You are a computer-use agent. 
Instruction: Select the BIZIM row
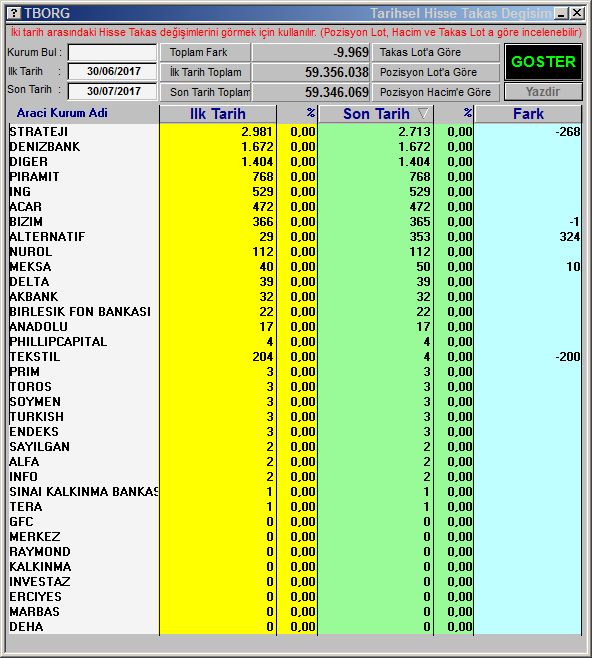click(x=295, y=222)
